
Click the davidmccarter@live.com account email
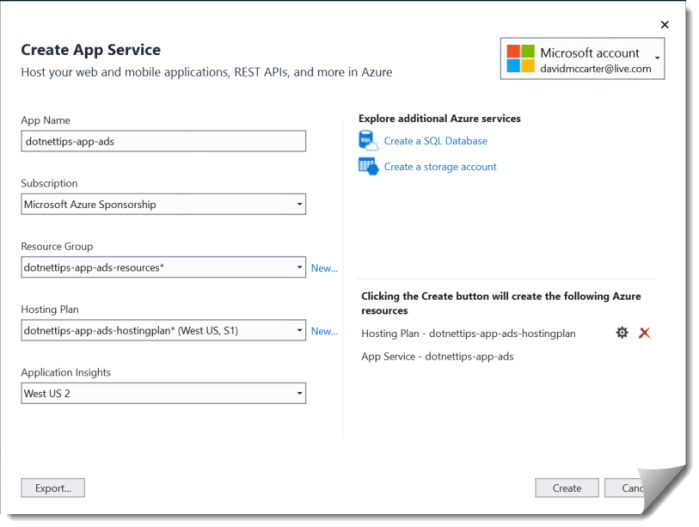pyautogui.click(x=596, y=69)
